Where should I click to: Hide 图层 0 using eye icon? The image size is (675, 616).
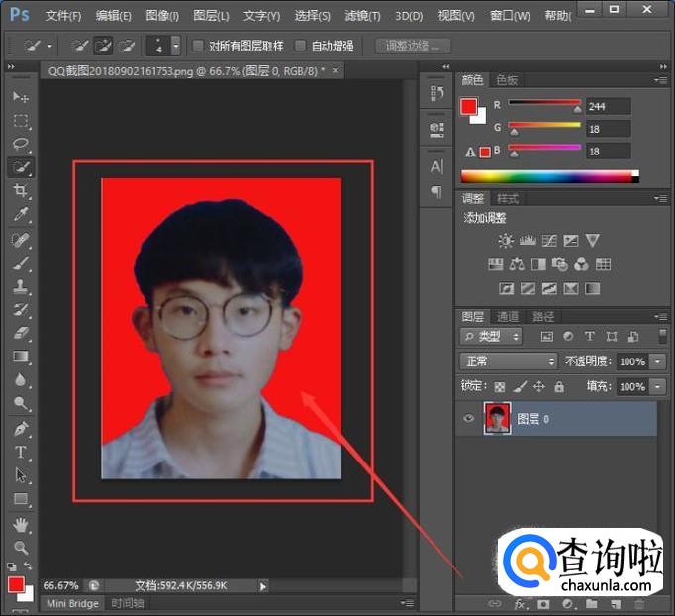click(x=469, y=419)
